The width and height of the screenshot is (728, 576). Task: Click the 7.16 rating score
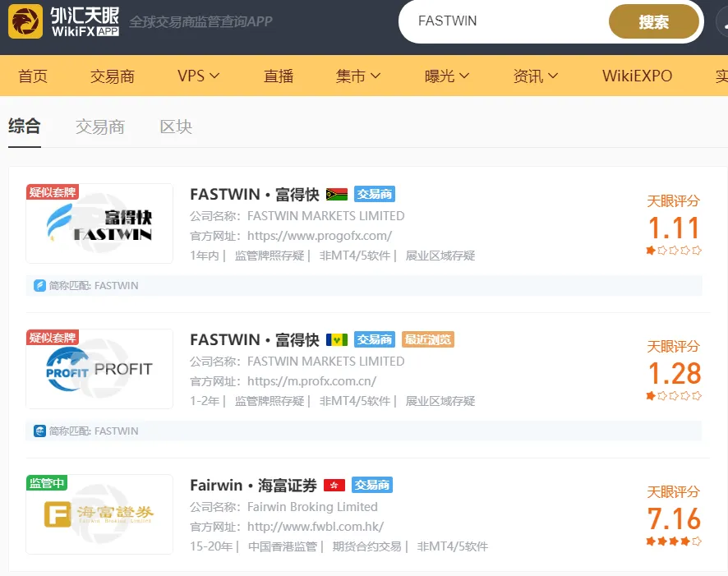[674, 518]
